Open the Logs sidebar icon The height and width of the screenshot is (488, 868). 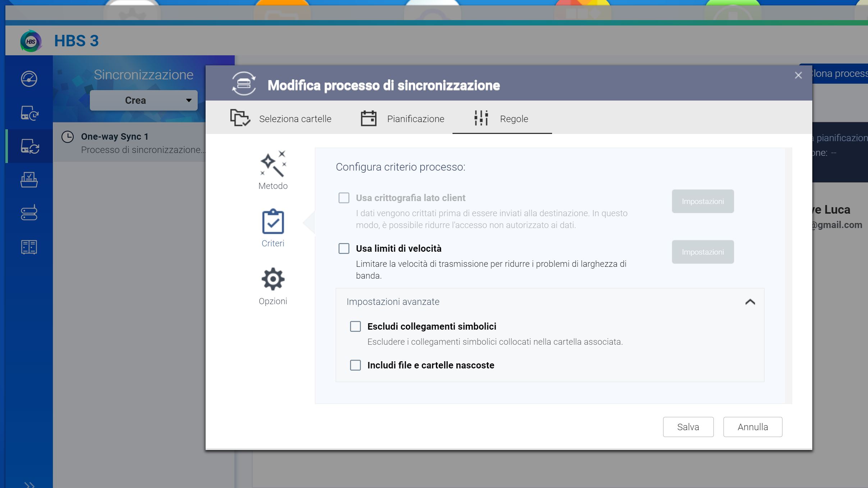(29, 247)
